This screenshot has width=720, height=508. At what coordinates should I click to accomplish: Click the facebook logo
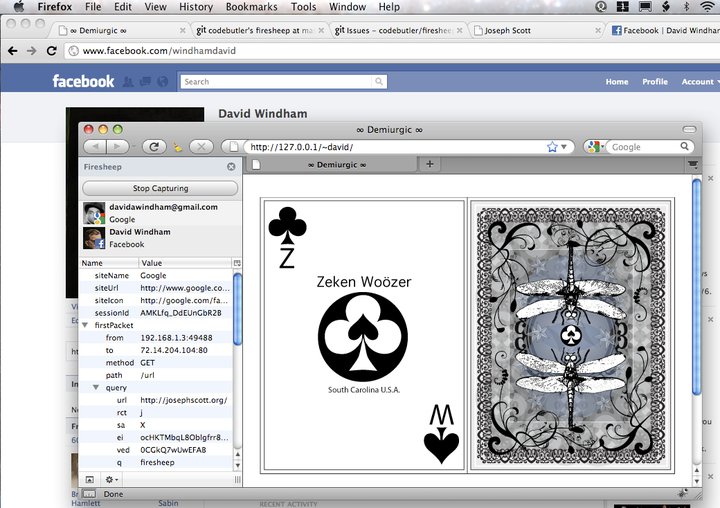pos(83,81)
